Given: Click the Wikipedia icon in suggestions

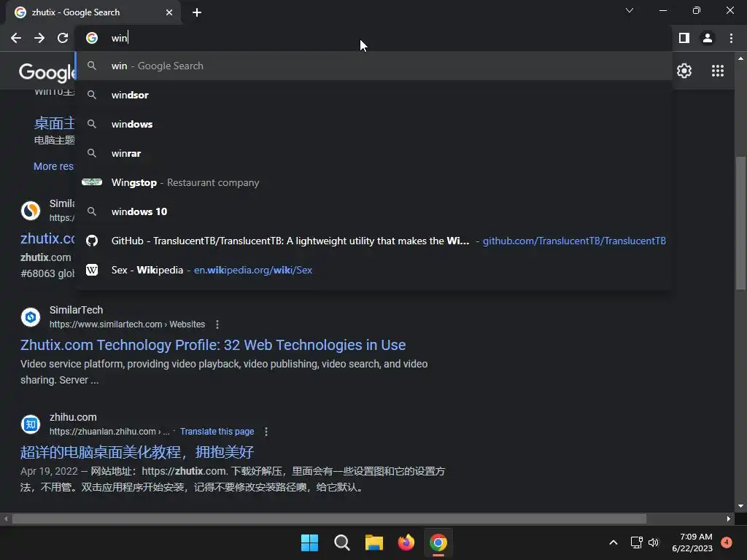Looking at the screenshot, I should [92, 270].
